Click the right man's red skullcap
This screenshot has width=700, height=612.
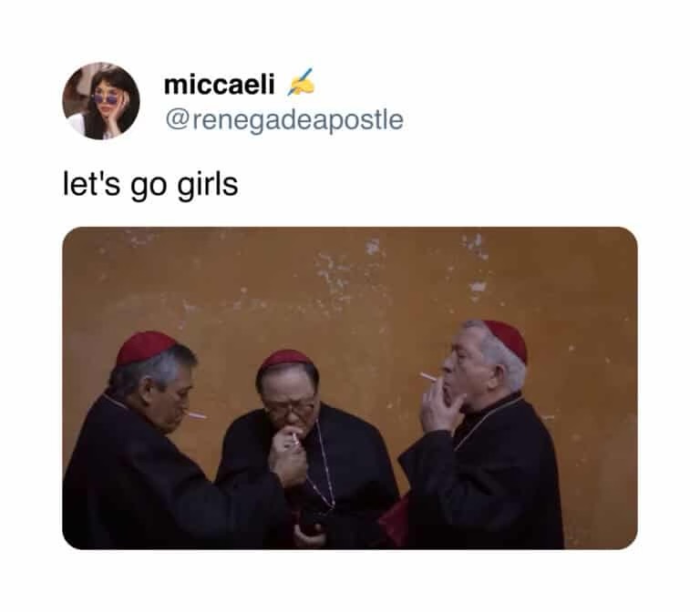click(508, 339)
